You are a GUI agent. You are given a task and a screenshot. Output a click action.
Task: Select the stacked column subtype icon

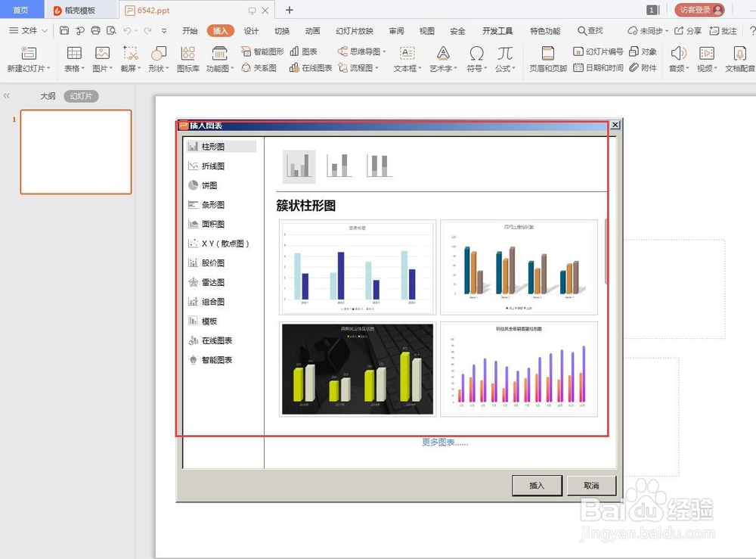[339, 166]
